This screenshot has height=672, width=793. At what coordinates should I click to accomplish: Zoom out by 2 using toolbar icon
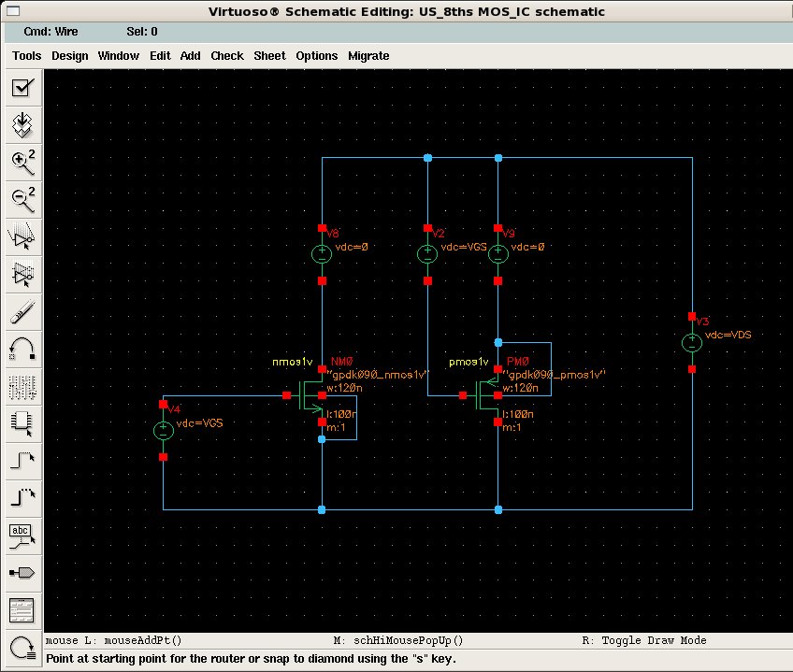tap(22, 200)
